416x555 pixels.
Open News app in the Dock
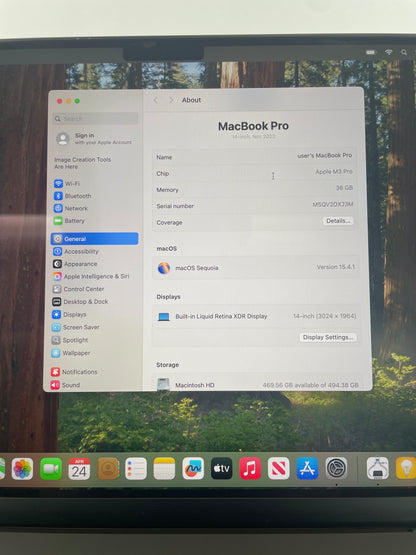click(x=279, y=468)
